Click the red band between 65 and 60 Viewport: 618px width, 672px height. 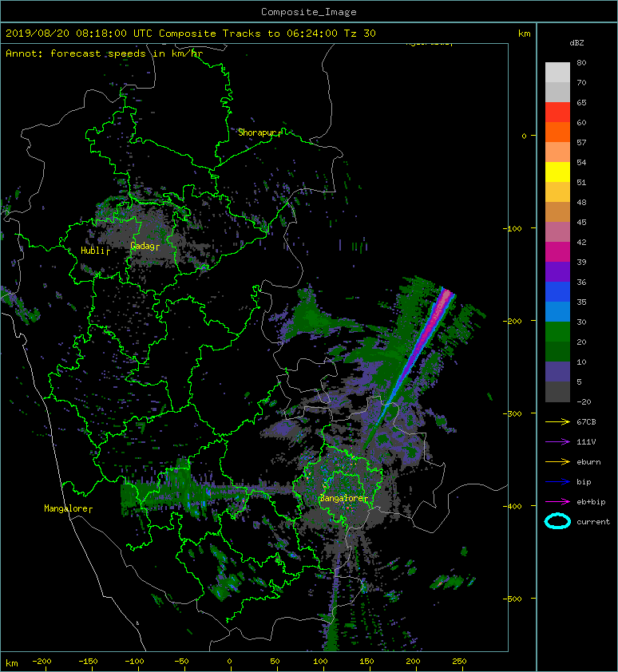pyautogui.click(x=557, y=112)
